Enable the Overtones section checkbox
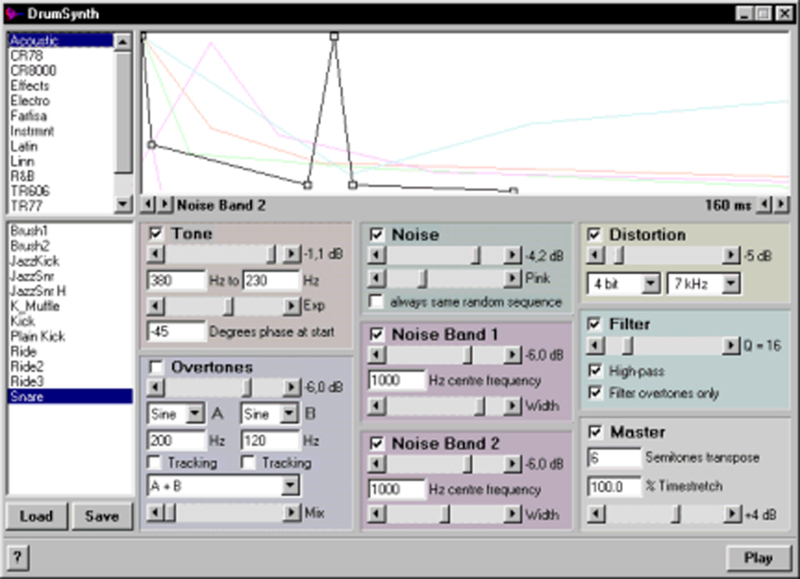 point(156,367)
